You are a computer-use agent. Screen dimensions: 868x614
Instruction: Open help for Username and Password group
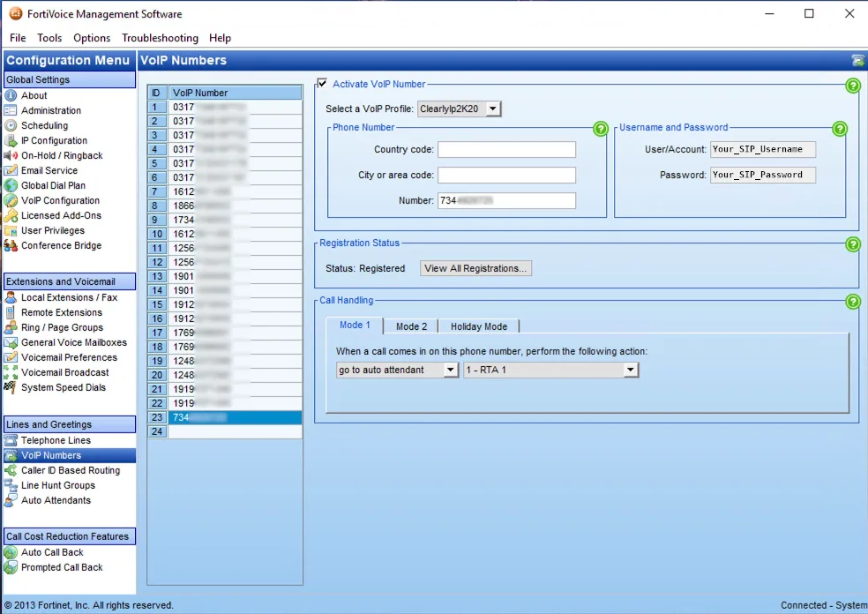click(840, 129)
